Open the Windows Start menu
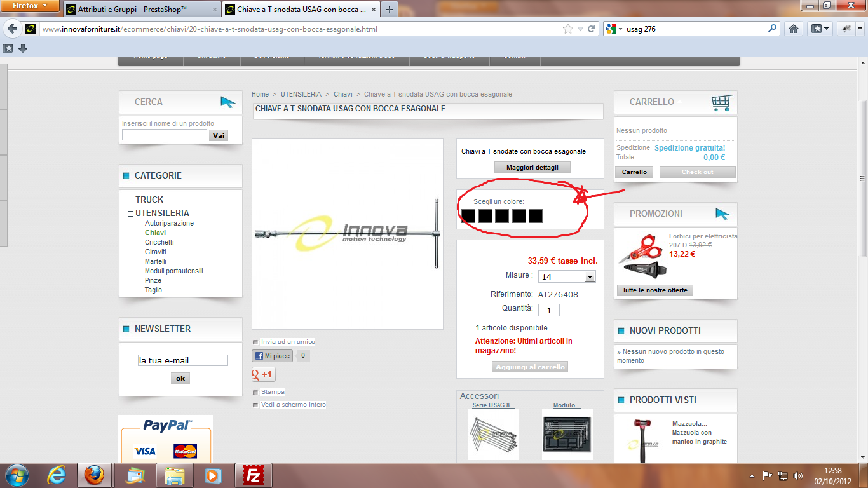Screen dimensions: 868x488 coord(16,475)
